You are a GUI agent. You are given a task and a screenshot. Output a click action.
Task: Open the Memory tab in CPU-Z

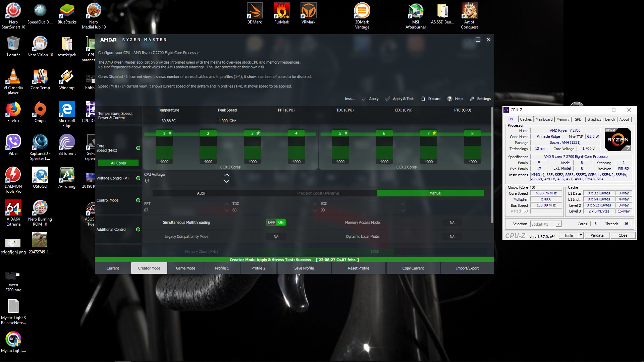point(562,119)
